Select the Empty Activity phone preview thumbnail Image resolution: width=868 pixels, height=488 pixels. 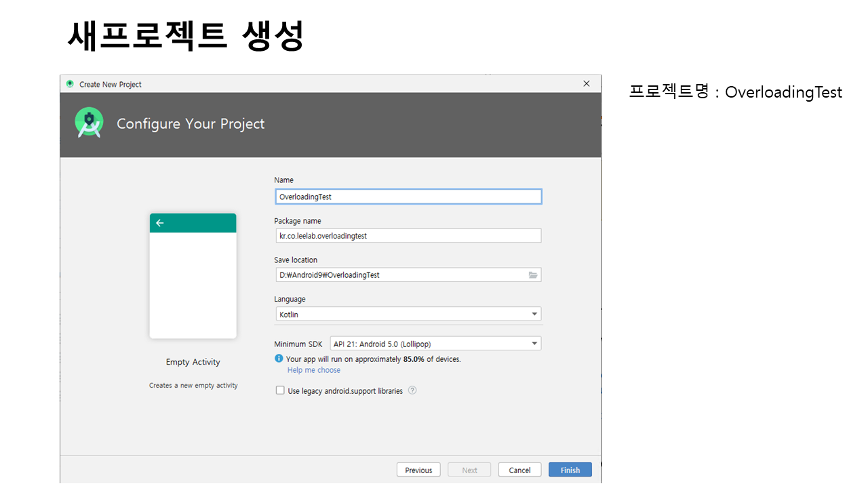(193, 276)
